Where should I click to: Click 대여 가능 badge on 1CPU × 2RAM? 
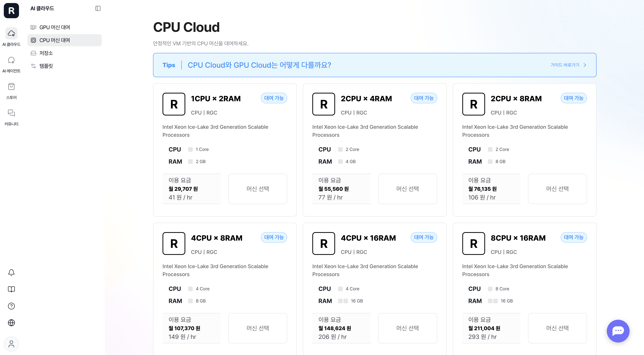(274, 98)
